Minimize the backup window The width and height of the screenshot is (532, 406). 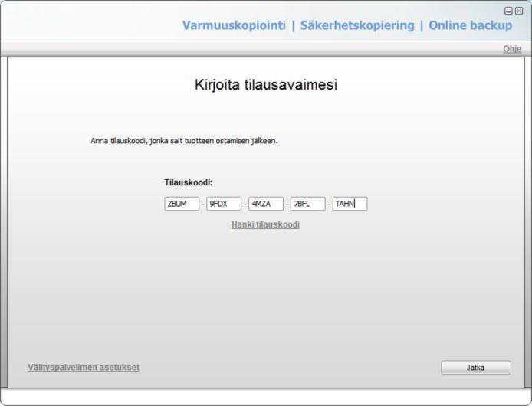[x=508, y=11]
